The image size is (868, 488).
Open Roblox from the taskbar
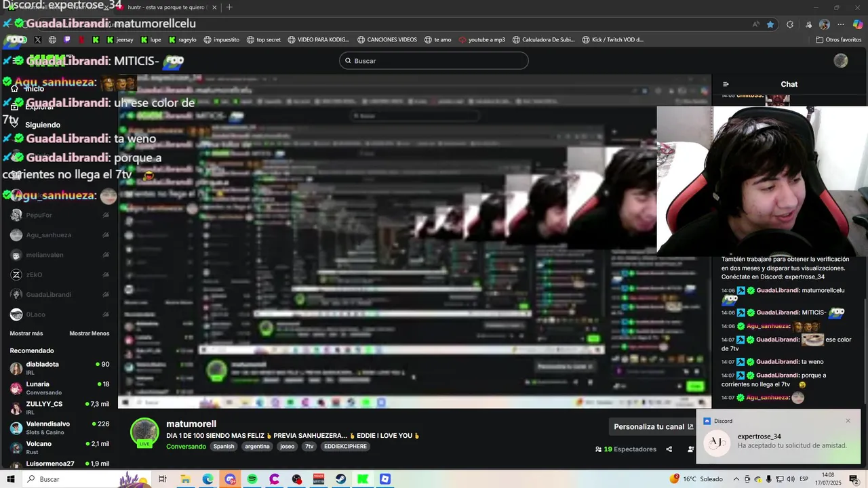point(385,479)
